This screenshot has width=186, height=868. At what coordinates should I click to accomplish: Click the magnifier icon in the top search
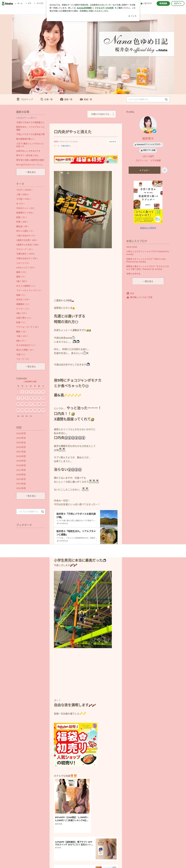click(x=166, y=99)
